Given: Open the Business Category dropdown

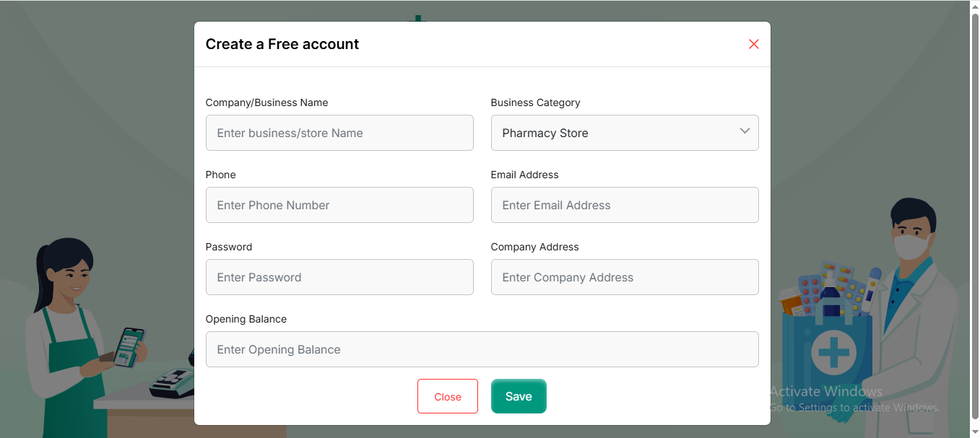Looking at the screenshot, I should click(624, 133).
